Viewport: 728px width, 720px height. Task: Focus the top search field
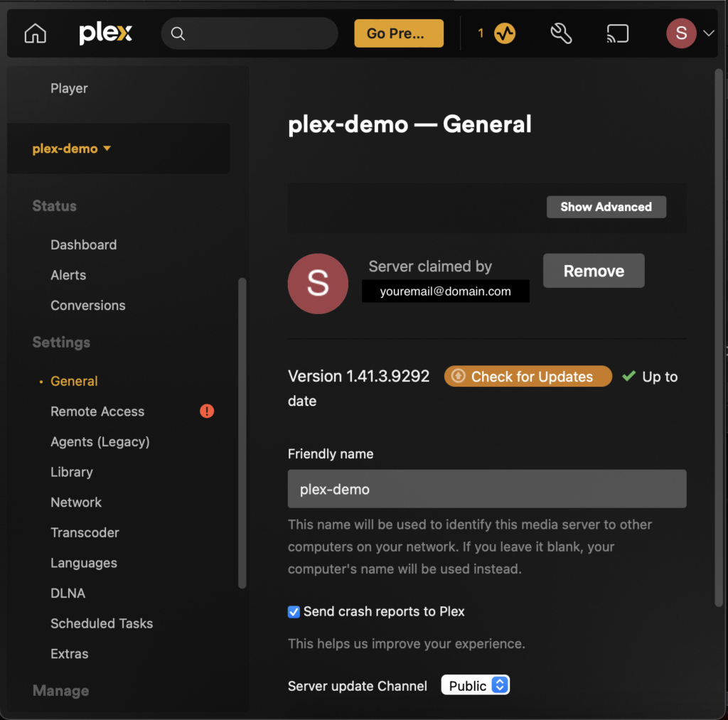point(250,33)
